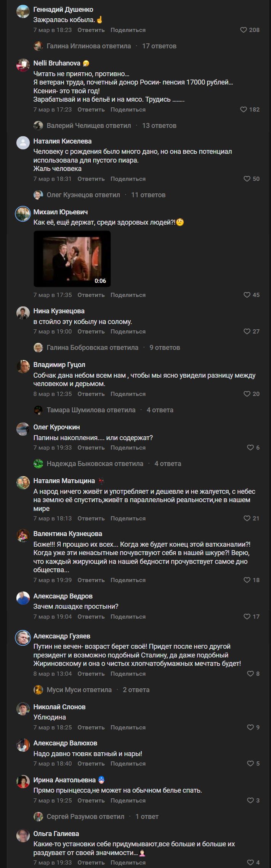Click heart on Николай Слонов's comment
This screenshot has height=868, width=271.
250,728
